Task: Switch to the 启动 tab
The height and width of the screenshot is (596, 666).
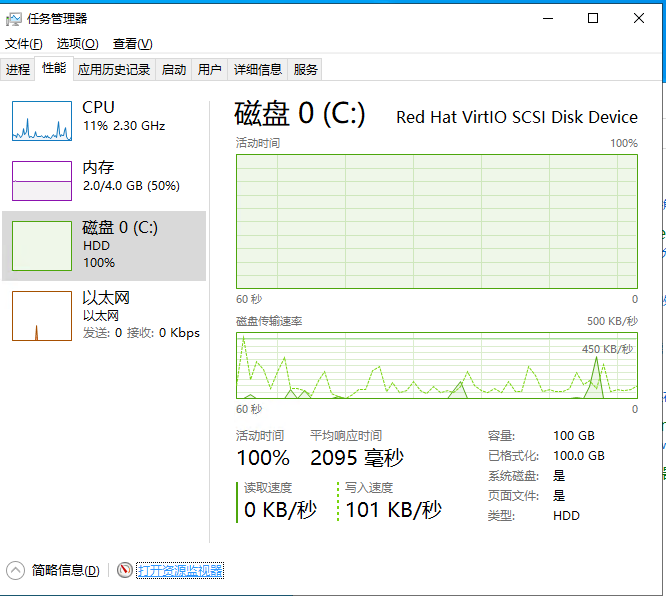Action: point(174,69)
